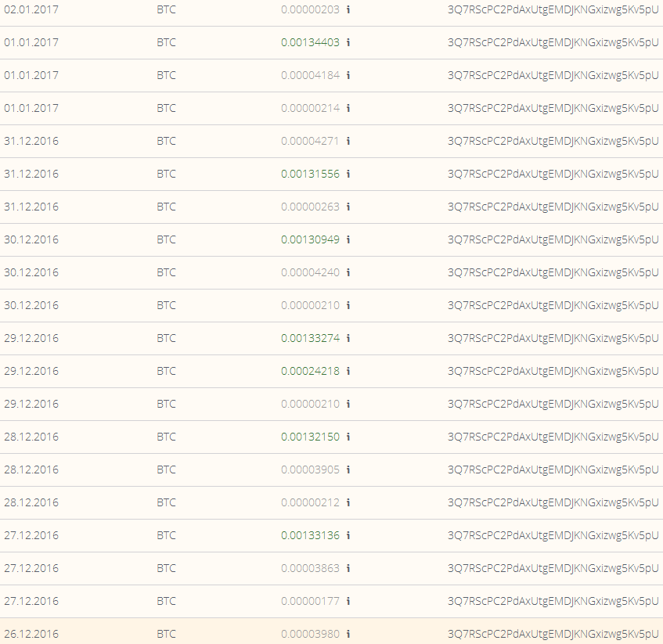
Task: Click BTC currency in the 0.00004184 row
Action: pyautogui.click(x=166, y=75)
